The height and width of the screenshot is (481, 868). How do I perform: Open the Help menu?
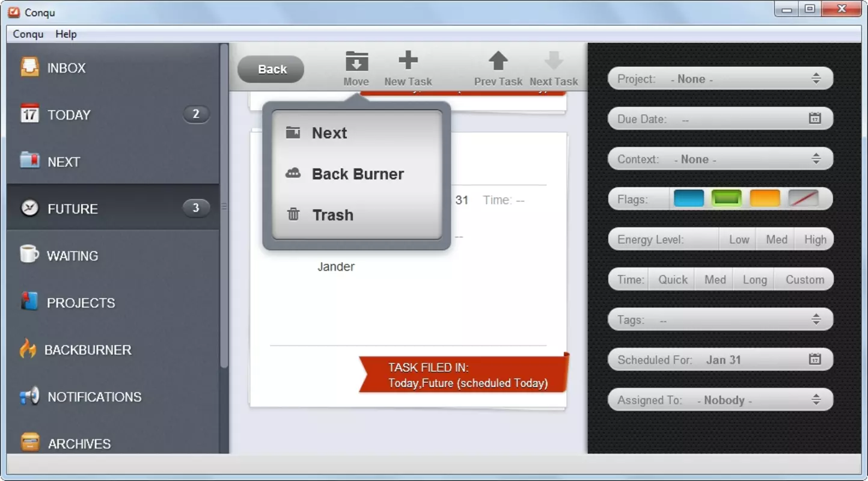point(66,34)
